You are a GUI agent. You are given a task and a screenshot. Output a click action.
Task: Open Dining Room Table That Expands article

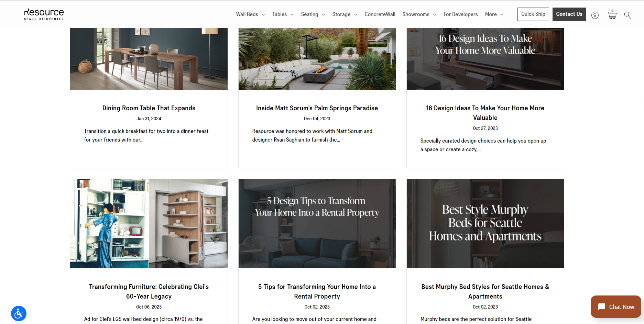149,108
